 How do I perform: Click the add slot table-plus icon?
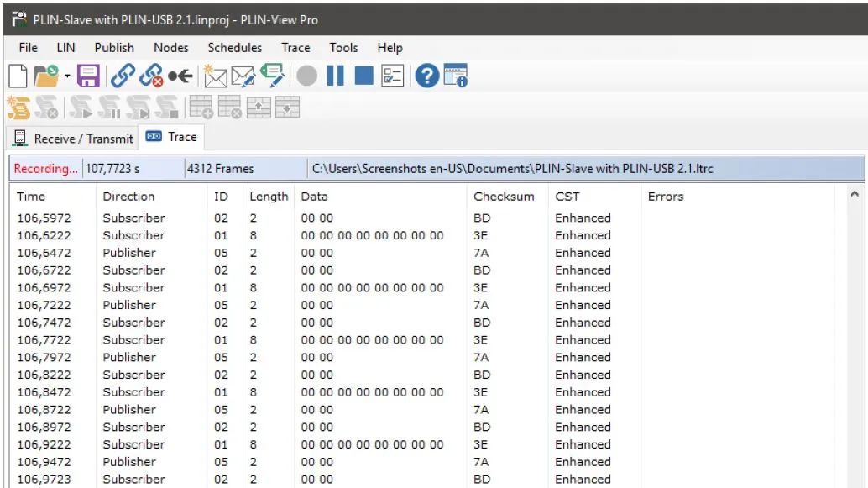tap(201, 108)
